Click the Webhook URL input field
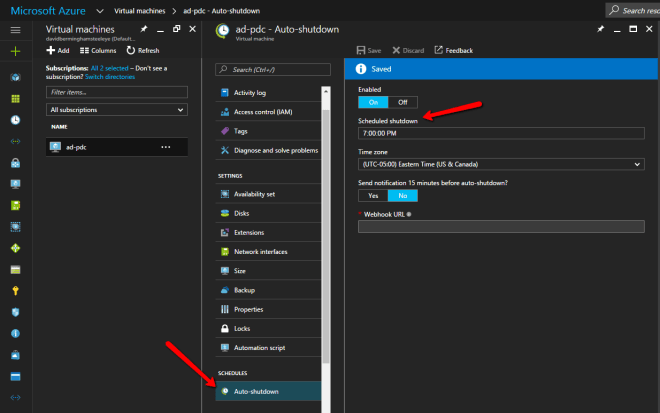 (x=500, y=226)
